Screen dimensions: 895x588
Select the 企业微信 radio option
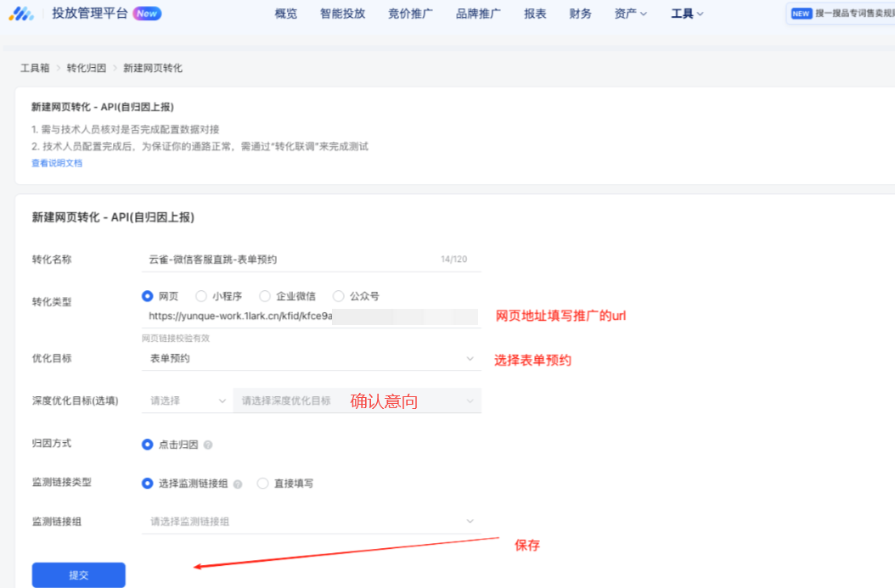click(265, 296)
